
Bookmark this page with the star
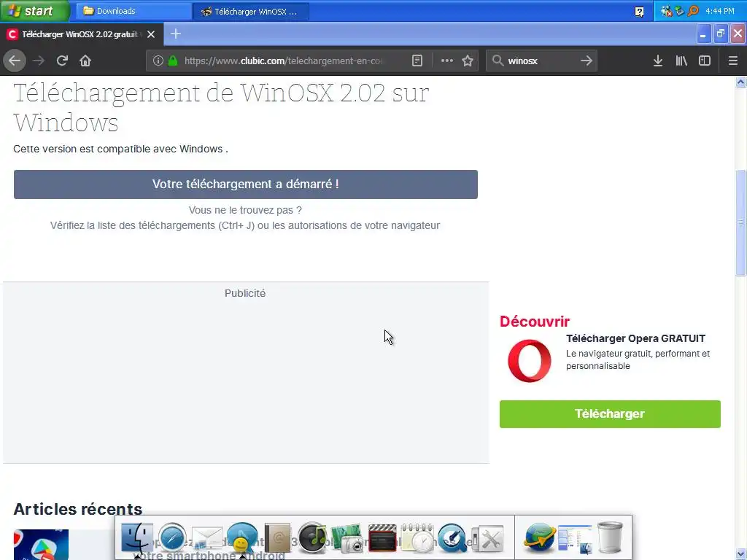[x=468, y=61]
